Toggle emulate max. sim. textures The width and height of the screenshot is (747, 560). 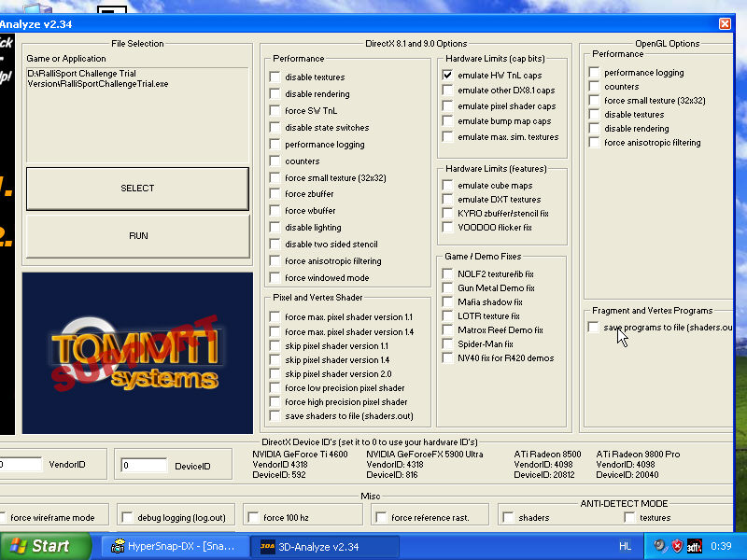coord(447,136)
